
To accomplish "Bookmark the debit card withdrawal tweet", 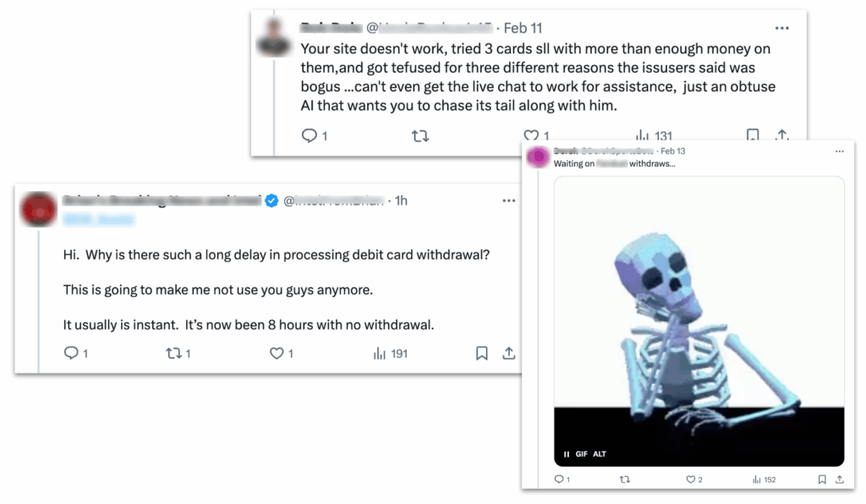I will point(481,353).
